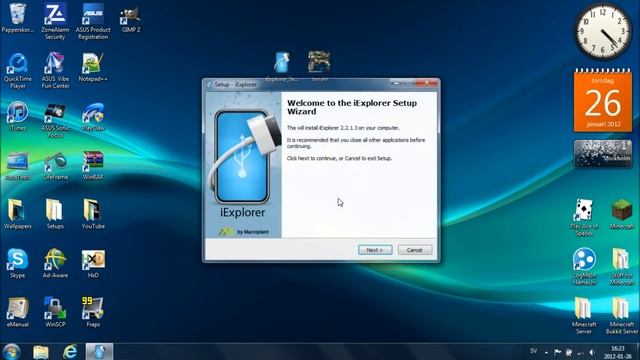
Task: Click the taskbar clock and date
Action: click(x=617, y=352)
